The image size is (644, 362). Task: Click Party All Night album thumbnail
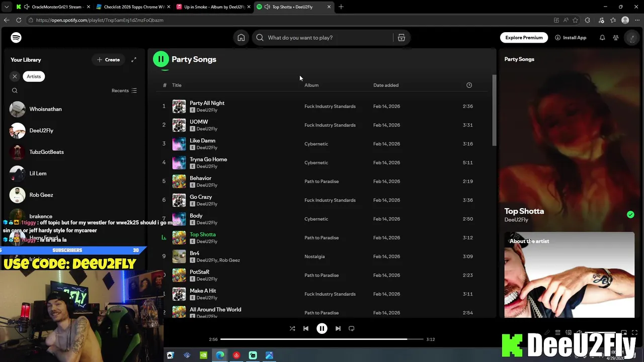(179, 106)
